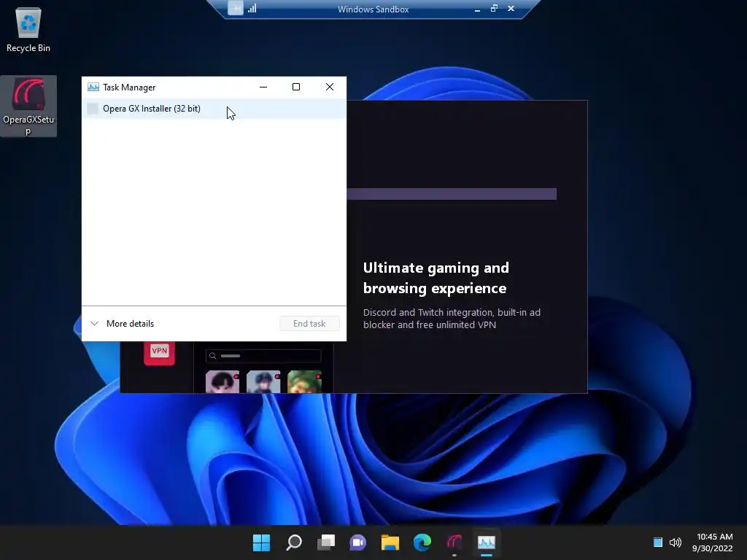Click the second avatar thumbnail in installer preview

[x=263, y=382]
